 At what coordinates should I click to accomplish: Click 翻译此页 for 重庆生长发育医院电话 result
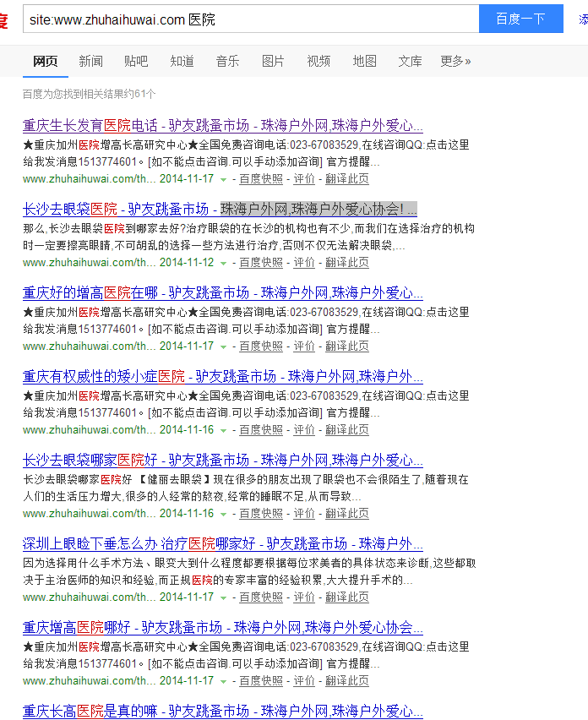[x=347, y=179]
